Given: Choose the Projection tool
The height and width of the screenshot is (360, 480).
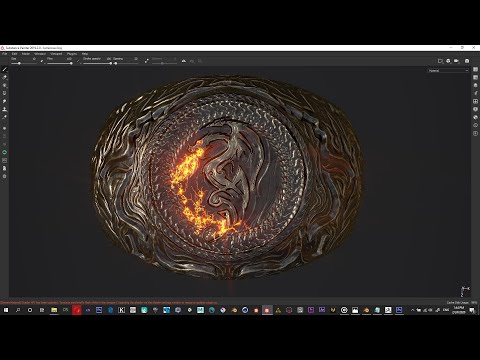Looking at the screenshot, I should (x=5, y=85).
